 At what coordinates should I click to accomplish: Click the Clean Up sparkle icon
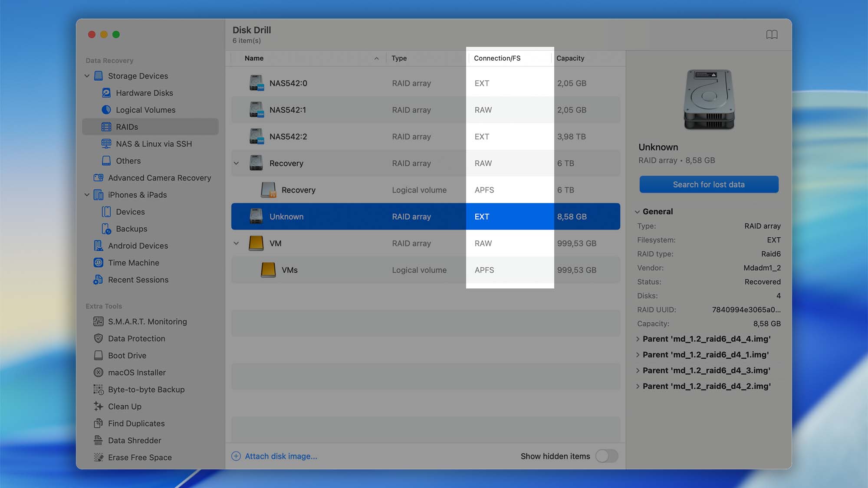99,406
